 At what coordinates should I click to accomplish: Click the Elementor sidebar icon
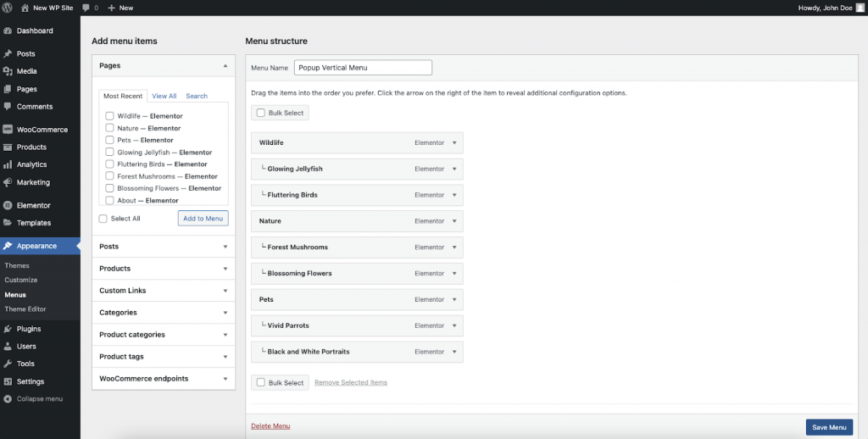[x=8, y=206]
